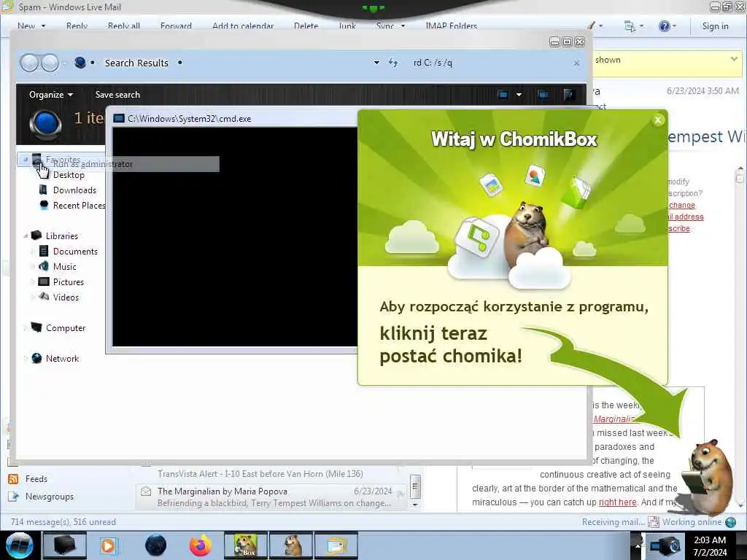Show hidden tray icons arrow
Image resolution: width=747 pixels, height=560 pixels.
[638, 545]
